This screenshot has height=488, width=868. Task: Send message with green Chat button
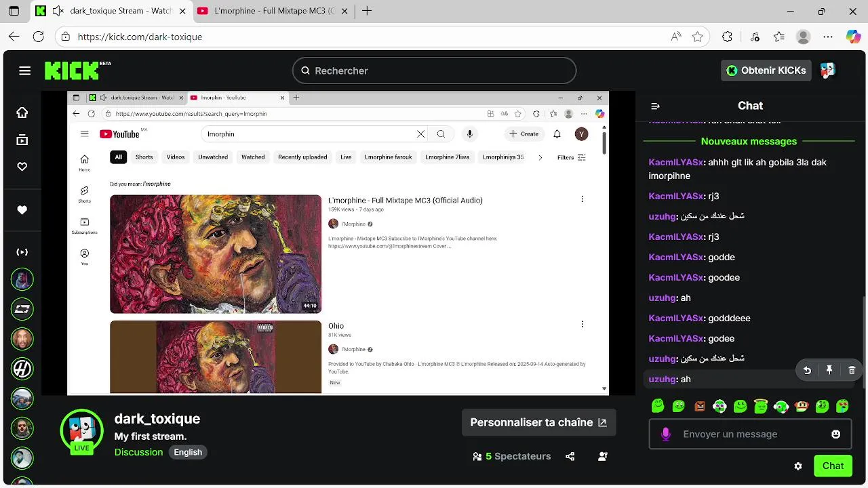833,466
